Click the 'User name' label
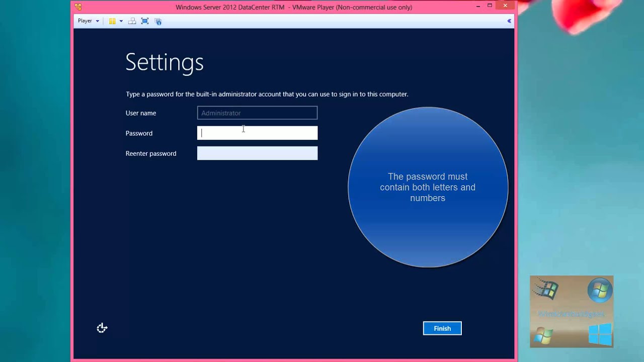Image resolution: width=644 pixels, height=362 pixels. [141, 113]
